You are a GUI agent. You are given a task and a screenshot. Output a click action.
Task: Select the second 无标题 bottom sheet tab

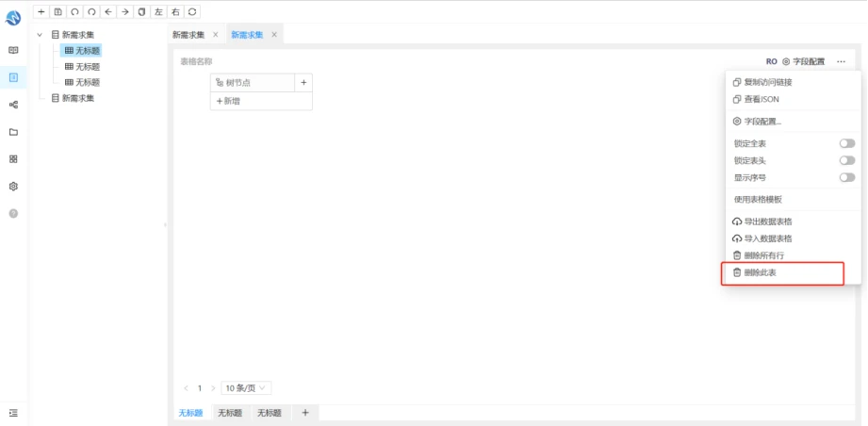click(x=230, y=413)
